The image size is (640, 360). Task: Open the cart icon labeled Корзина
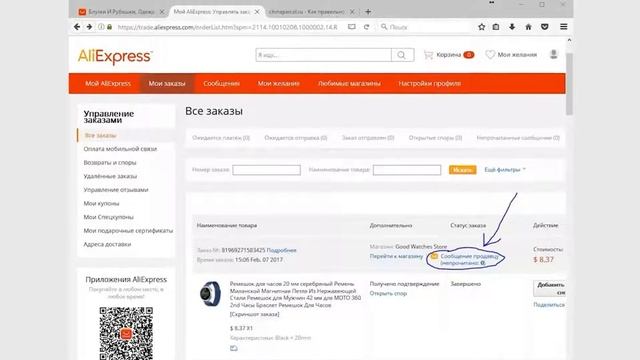click(428, 55)
